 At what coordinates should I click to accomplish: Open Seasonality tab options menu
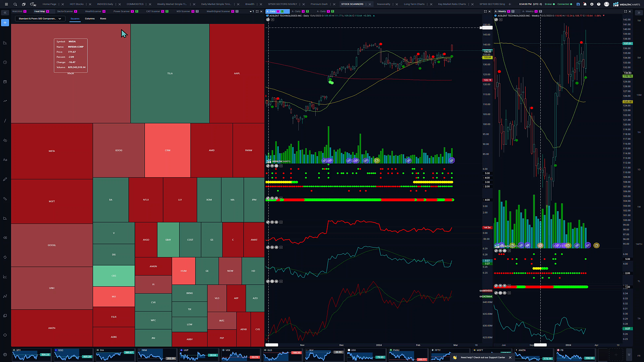click(x=393, y=4)
